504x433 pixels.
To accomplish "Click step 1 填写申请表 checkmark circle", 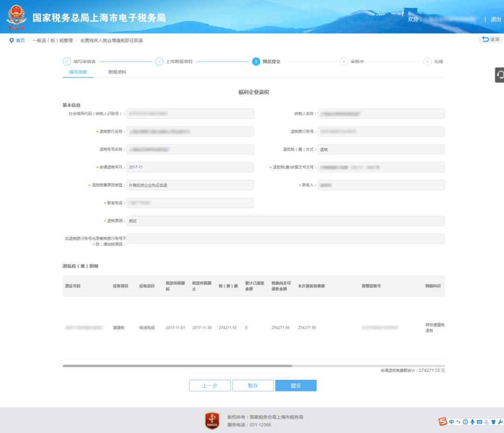I will click(x=67, y=61).
